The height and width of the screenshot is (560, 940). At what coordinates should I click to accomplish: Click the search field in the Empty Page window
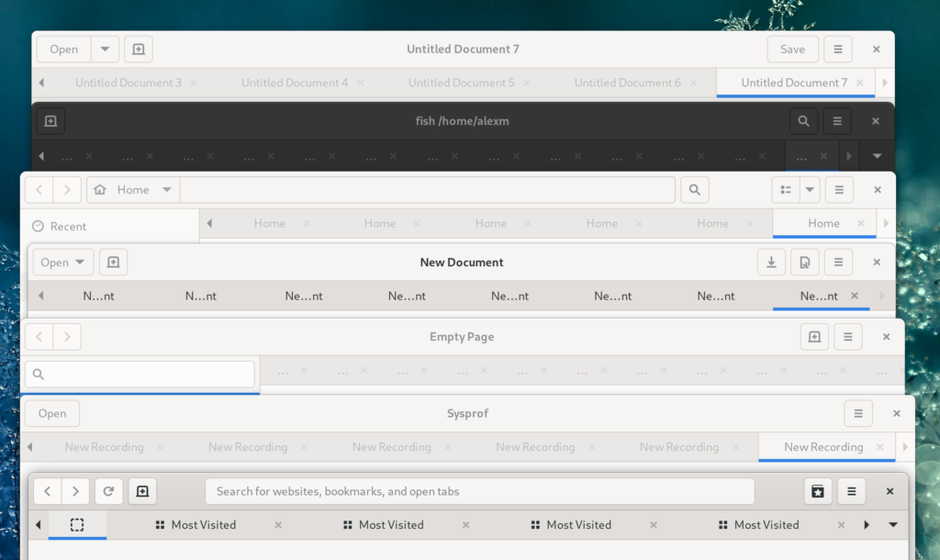(140, 375)
